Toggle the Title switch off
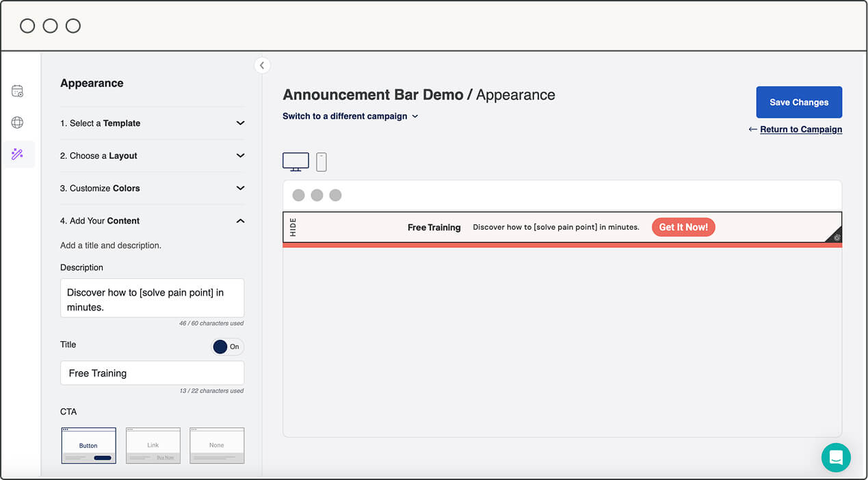The height and width of the screenshot is (480, 868). tap(228, 347)
